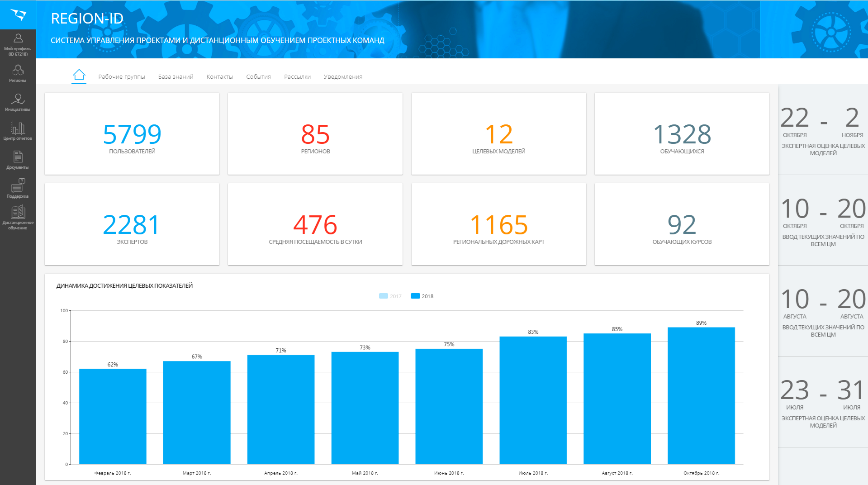
Task: Open the Уведомления tab
Action: tap(343, 77)
